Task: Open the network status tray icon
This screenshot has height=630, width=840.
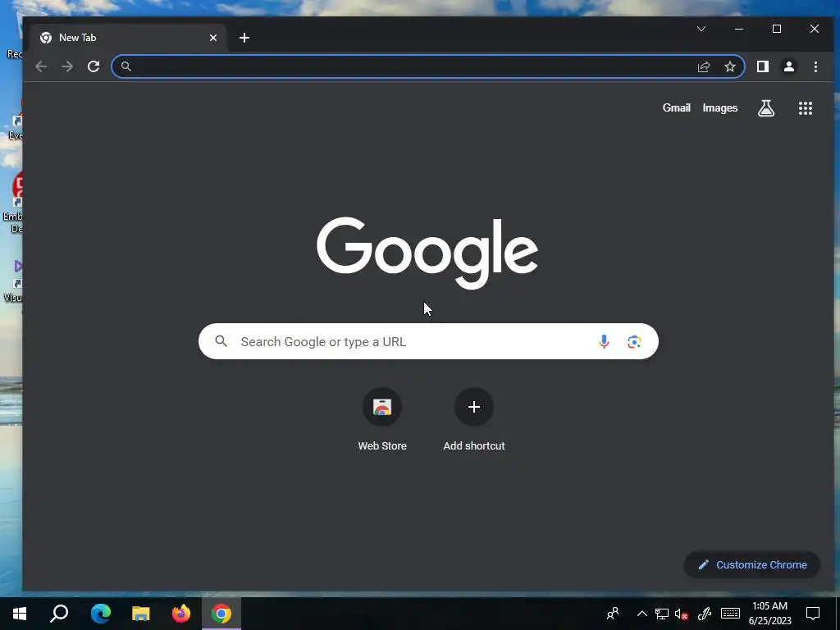Action: tap(662, 614)
